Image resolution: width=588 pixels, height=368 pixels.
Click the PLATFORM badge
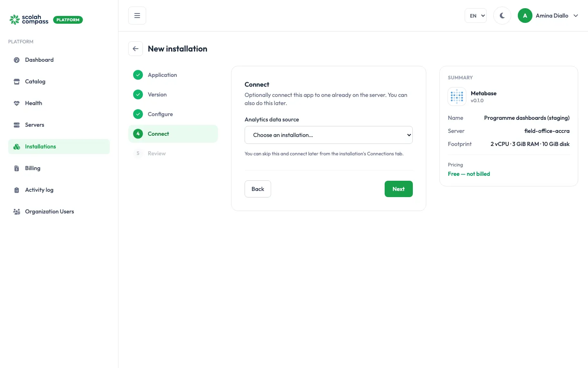point(68,20)
